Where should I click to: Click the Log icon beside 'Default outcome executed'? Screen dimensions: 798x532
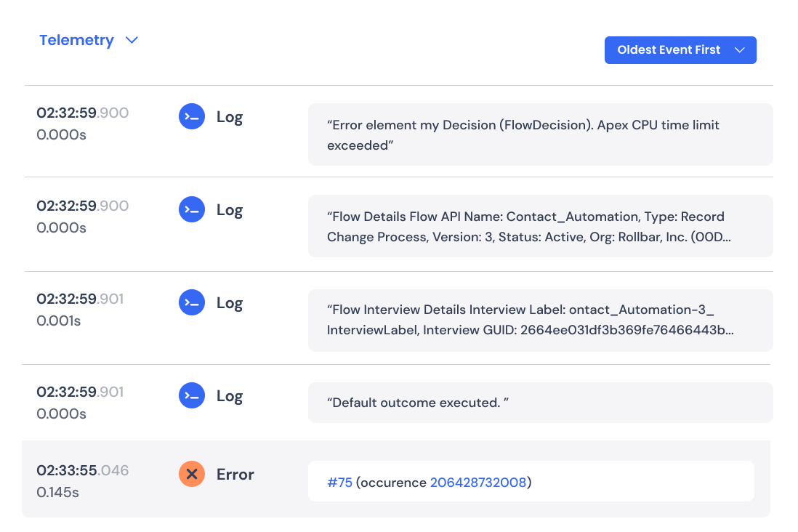tap(191, 395)
